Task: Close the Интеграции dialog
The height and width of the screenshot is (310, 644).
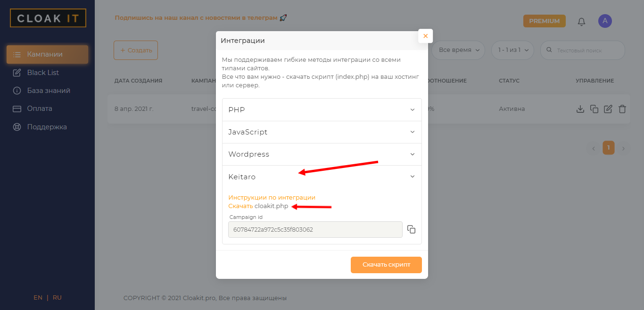Action: tap(425, 36)
